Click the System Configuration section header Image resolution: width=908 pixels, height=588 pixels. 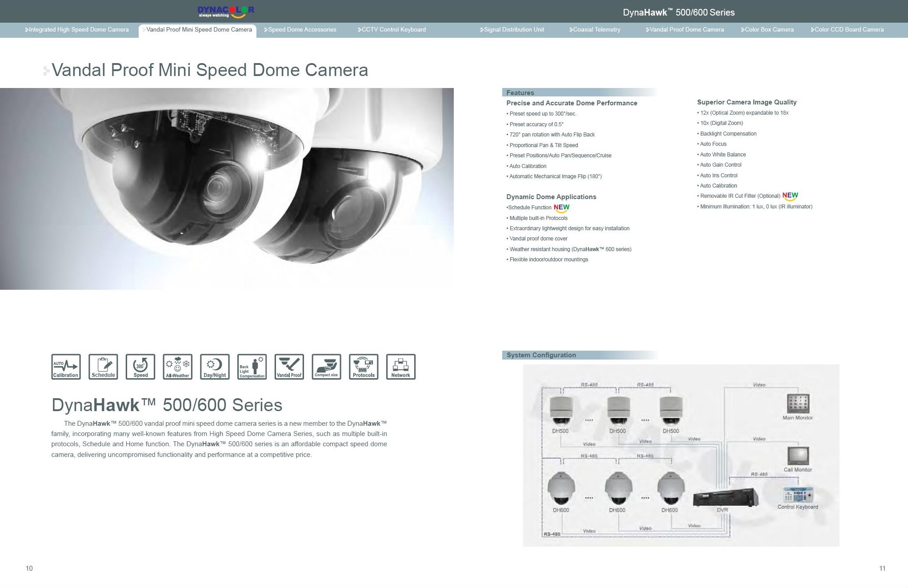580,355
